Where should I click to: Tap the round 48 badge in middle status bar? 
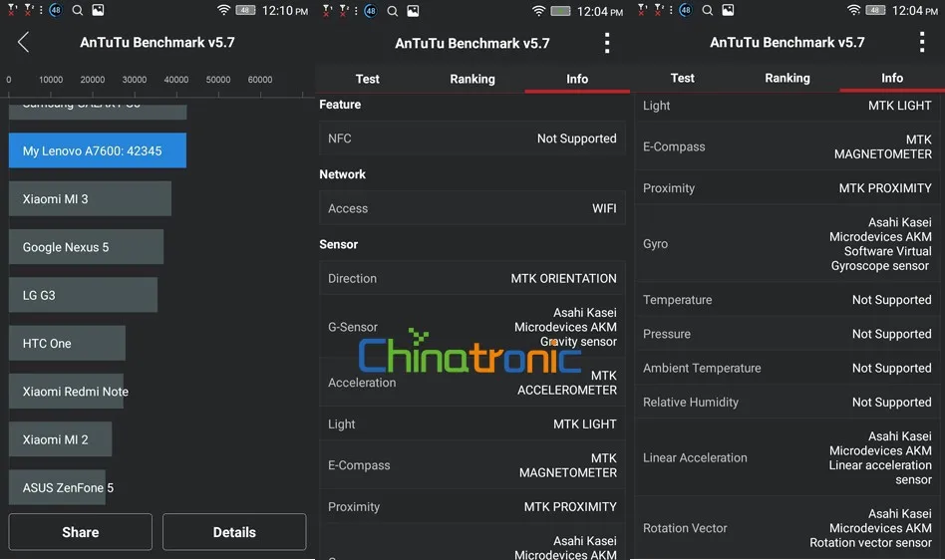click(x=371, y=11)
